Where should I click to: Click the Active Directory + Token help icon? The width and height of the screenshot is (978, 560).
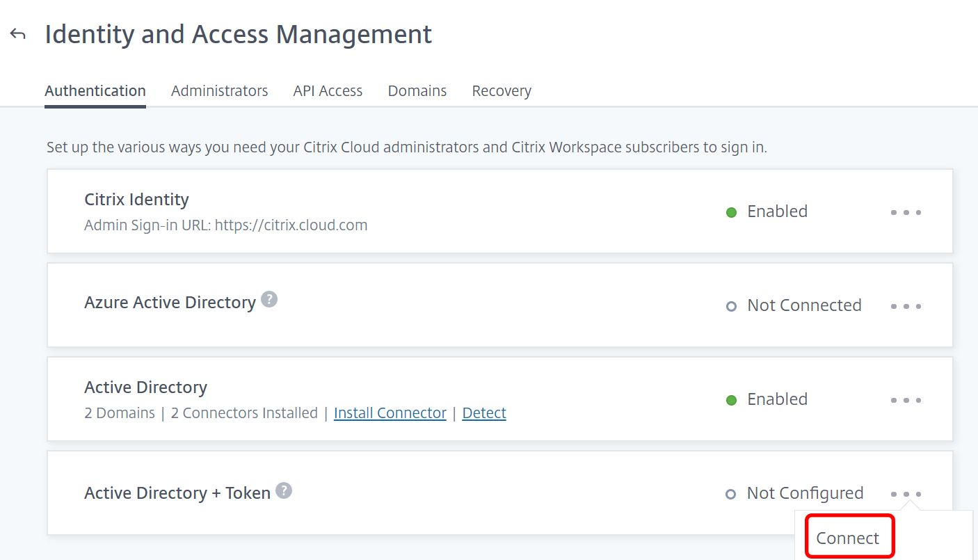[x=284, y=490]
